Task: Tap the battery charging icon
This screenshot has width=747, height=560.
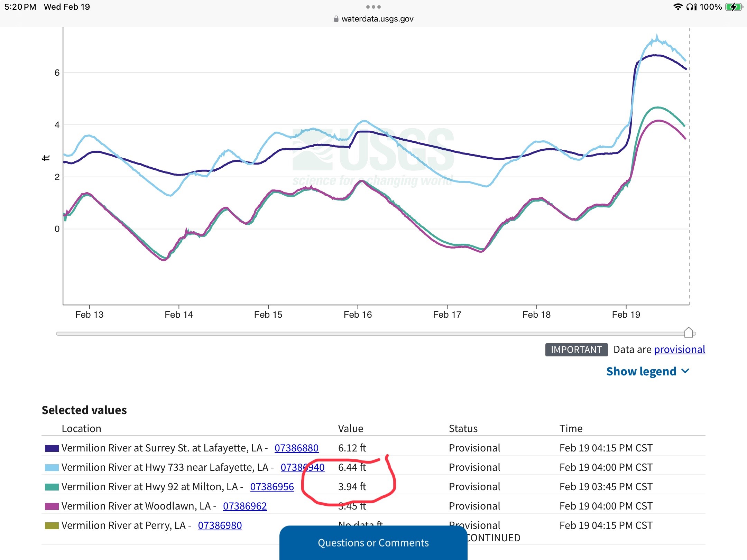Action: (x=733, y=7)
